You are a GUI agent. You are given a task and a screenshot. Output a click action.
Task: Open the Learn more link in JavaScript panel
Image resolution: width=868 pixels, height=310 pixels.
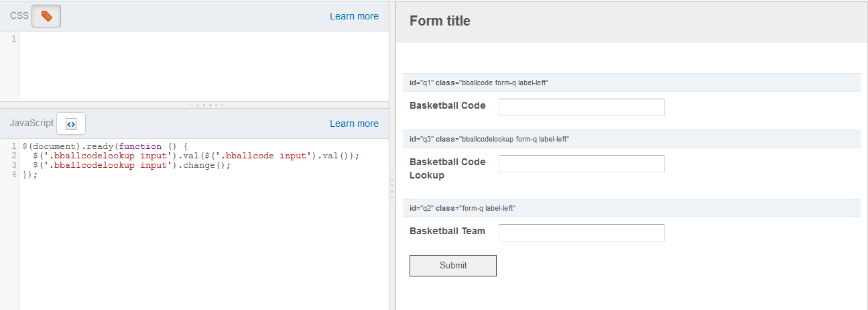[354, 123]
